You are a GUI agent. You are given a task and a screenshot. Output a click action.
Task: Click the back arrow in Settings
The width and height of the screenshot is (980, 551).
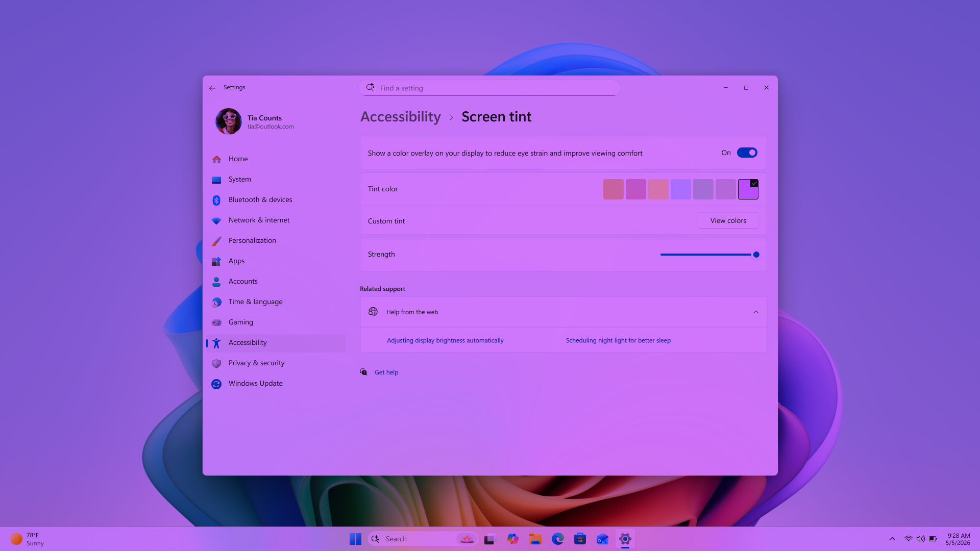212,88
